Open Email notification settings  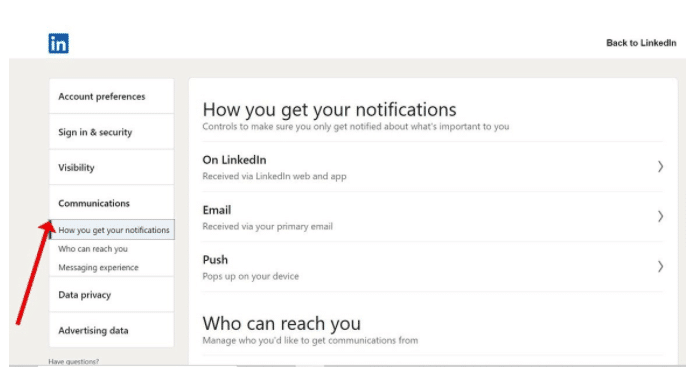(432, 217)
